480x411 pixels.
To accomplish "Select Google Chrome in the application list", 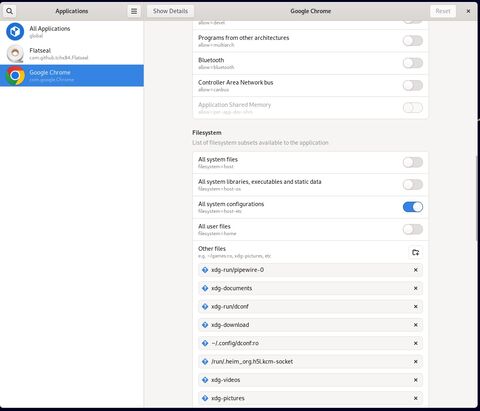I will pyautogui.click(x=72, y=76).
